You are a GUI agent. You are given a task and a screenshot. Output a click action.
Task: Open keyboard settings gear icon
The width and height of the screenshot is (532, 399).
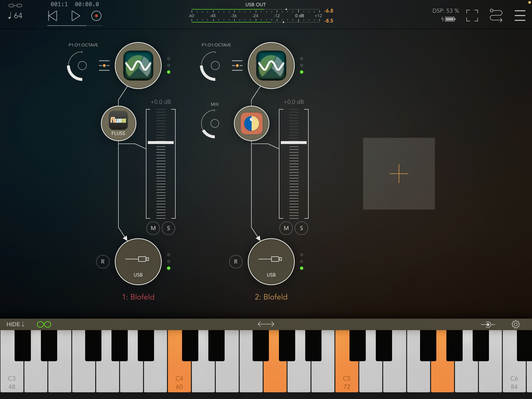[x=515, y=324]
